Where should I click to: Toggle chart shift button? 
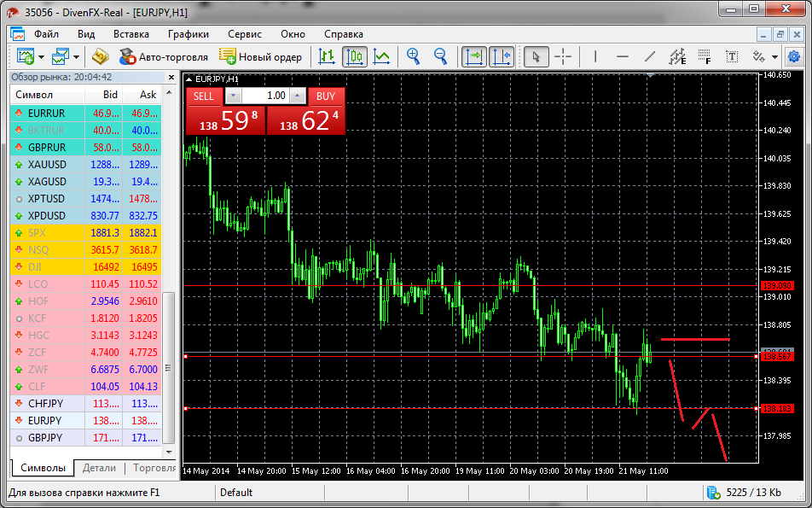pos(502,56)
